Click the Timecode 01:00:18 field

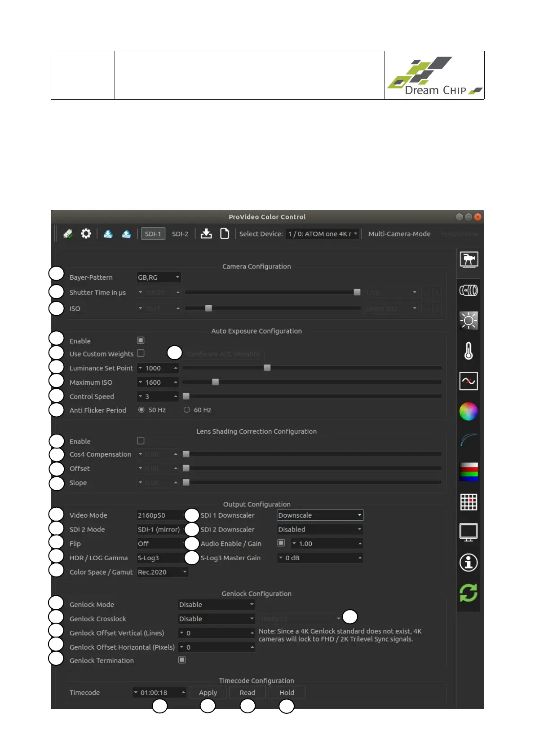(x=159, y=693)
